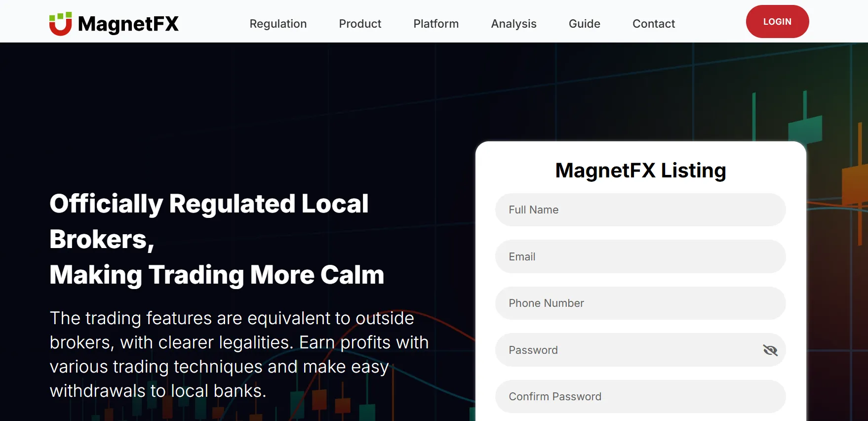Screen dimensions: 868x421
Task: Open the Analysis navigation link
Action: point(513,24)
